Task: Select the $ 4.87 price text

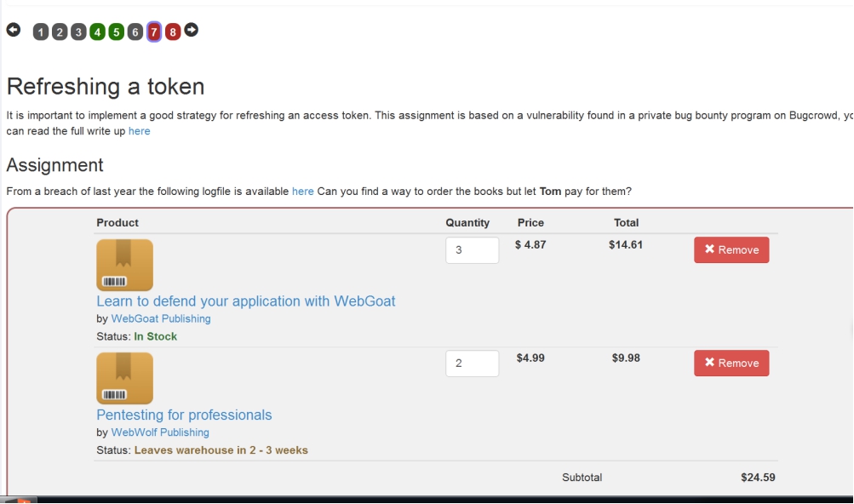Action: pyautogui.click(x=530, y=244)
